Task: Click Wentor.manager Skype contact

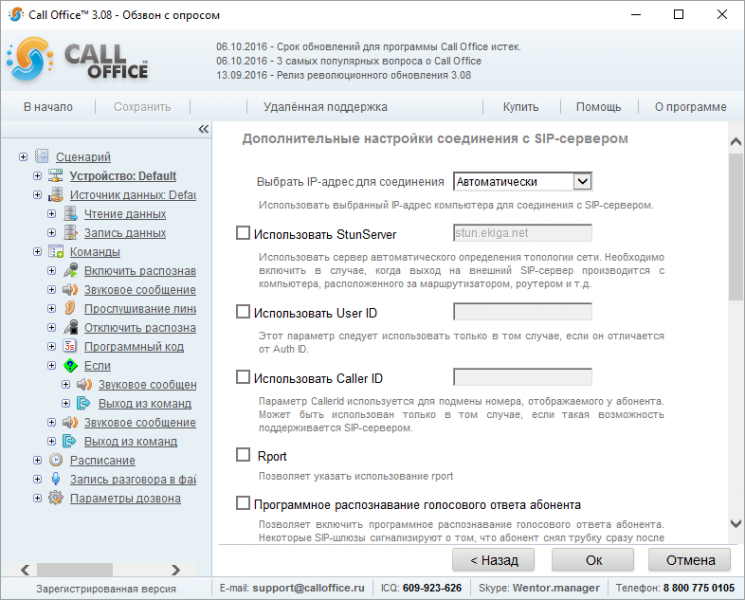Action: pos(556,588)
